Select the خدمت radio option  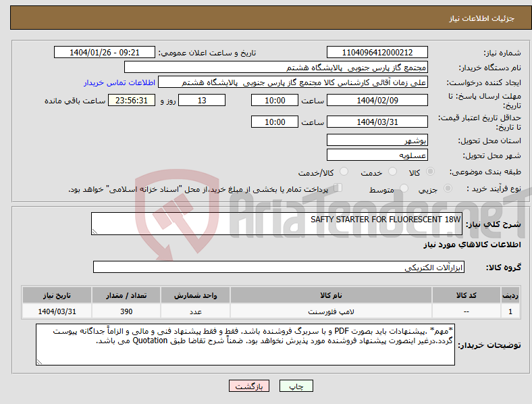(x=392, y=172)
